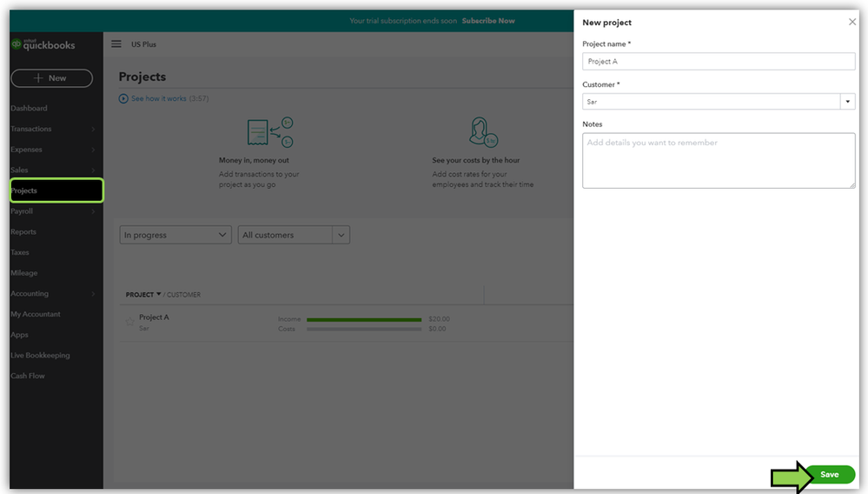Expand the Sales submenu chevron
Viewport: 868px width, 494px height.
(93, 170)
